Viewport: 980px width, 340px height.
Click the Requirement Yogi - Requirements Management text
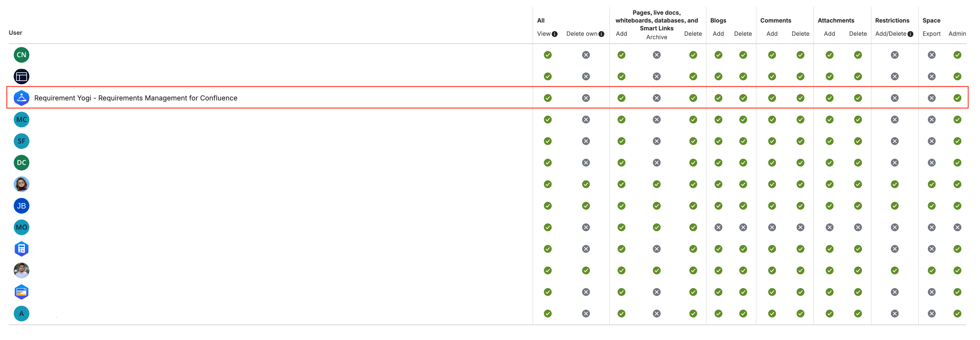[x=136, y=98]
